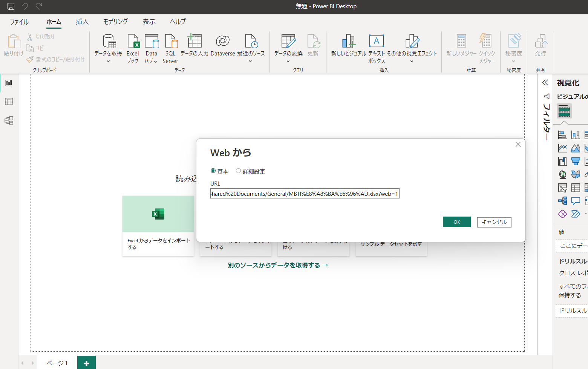588x369 pixels.
Task: Switch to the モデリング ribbon tab
Action: tap(116, 22)
